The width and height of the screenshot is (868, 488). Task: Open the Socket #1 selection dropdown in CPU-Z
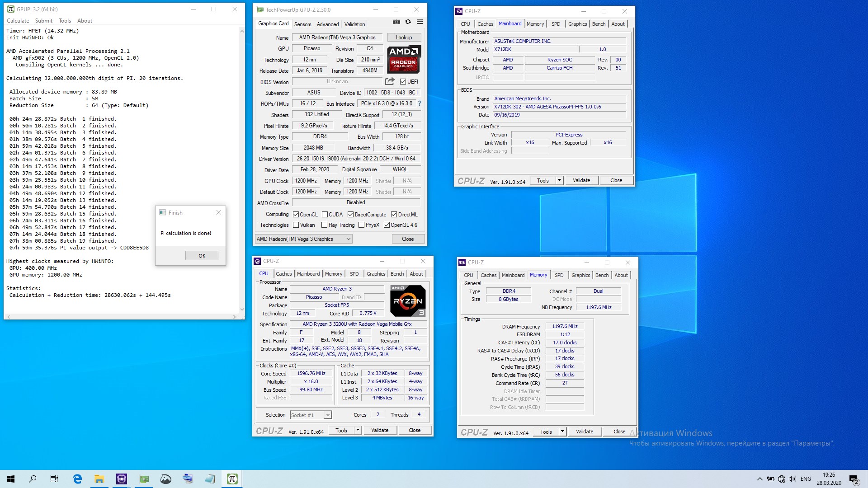(311, 415)
